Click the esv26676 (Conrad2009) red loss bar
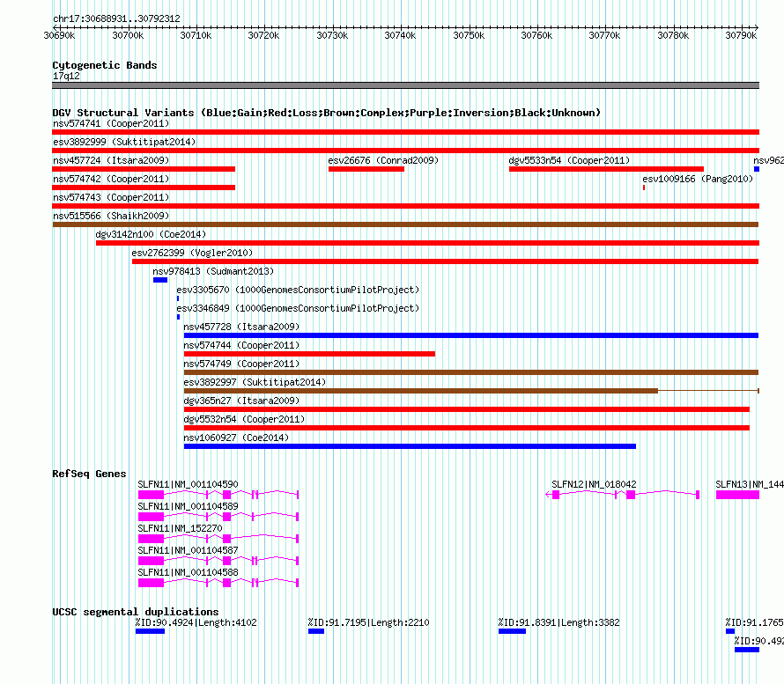This screenshot has height=684, width=784. (x=366, y=169)
